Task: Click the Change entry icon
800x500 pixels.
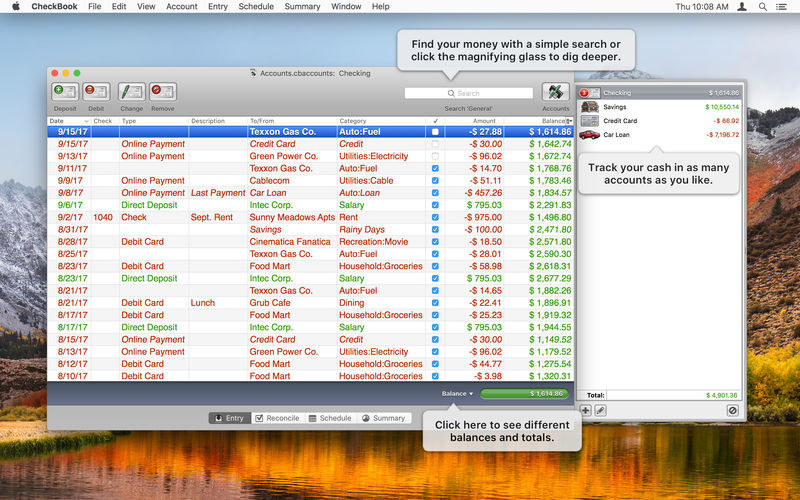Action: (x=132, y=91)
